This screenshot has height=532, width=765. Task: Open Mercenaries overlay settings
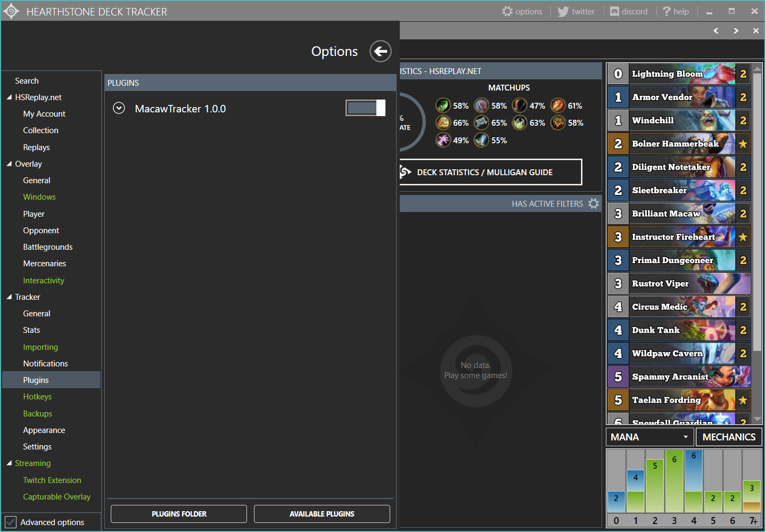point(45,264)
